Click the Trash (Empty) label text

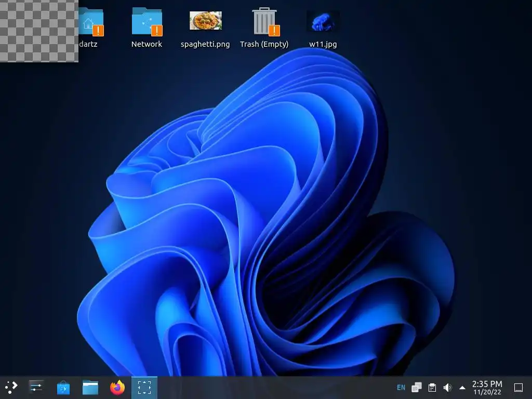264,44
